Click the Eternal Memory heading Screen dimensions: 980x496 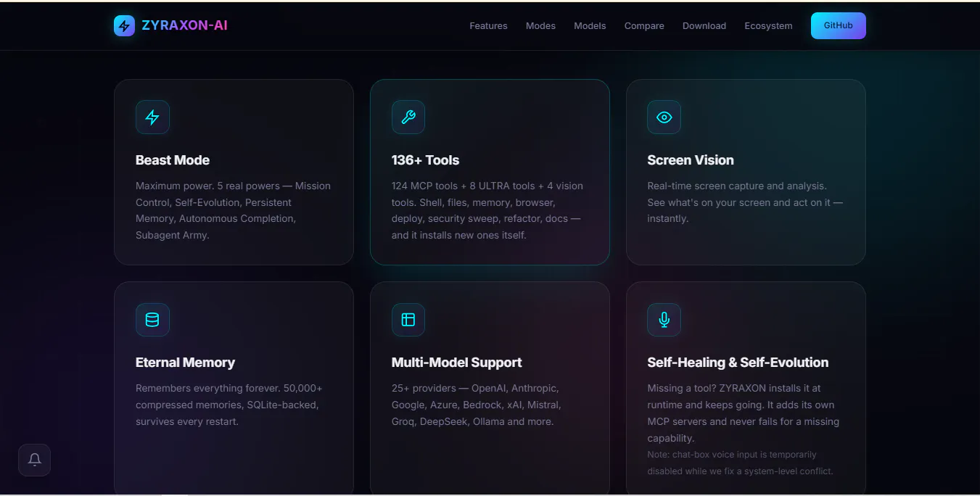click(x=185, y=363)
